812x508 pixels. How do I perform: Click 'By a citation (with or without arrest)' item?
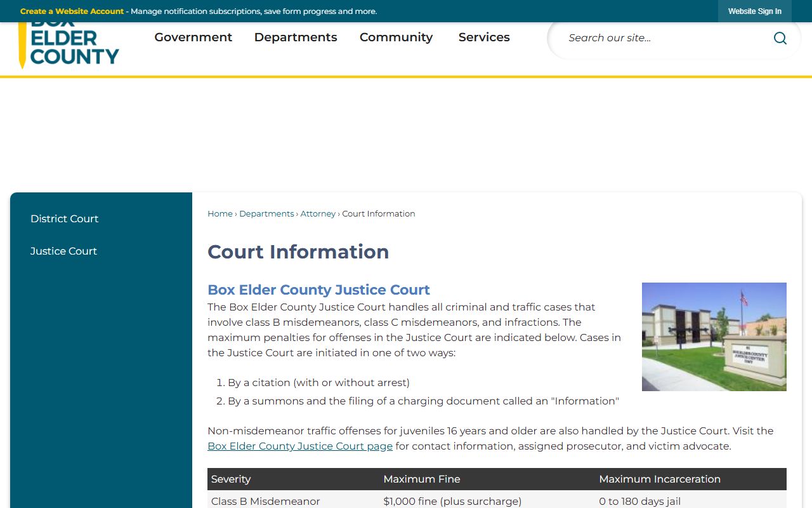[318, 383]
